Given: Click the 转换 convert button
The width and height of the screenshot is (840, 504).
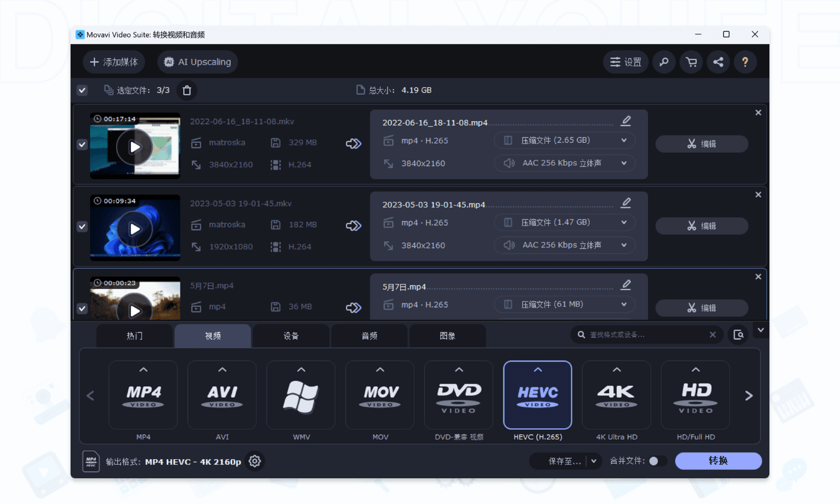Looking at the screenshot, I should [x=718, y=461].
